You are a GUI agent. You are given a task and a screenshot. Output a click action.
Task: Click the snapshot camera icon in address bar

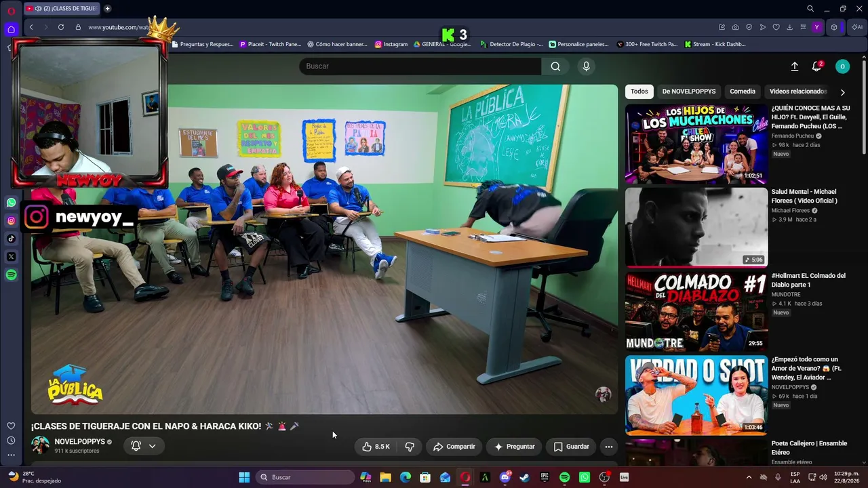735,27
